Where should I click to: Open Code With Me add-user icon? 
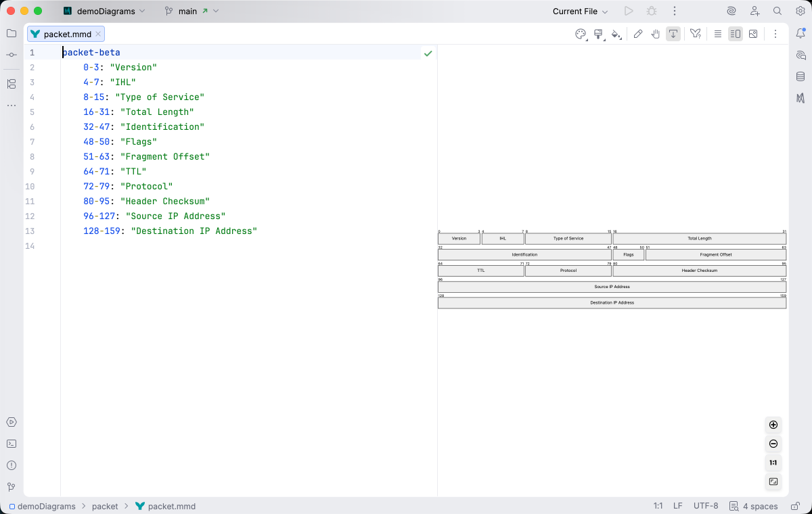(x=755, y=11)
